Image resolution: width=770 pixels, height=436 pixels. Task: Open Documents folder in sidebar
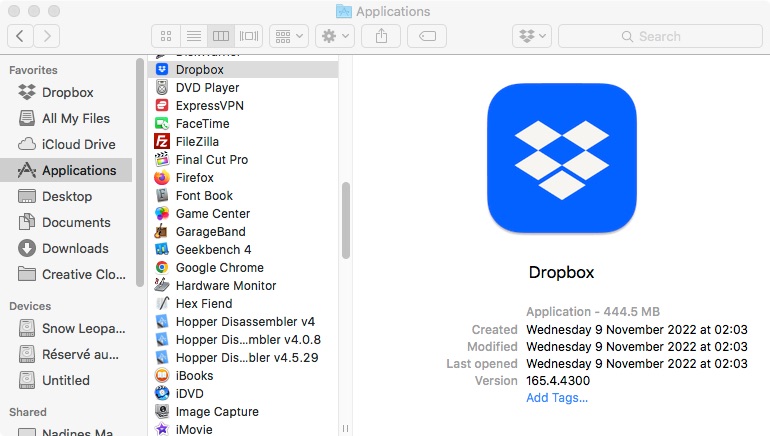66,222
